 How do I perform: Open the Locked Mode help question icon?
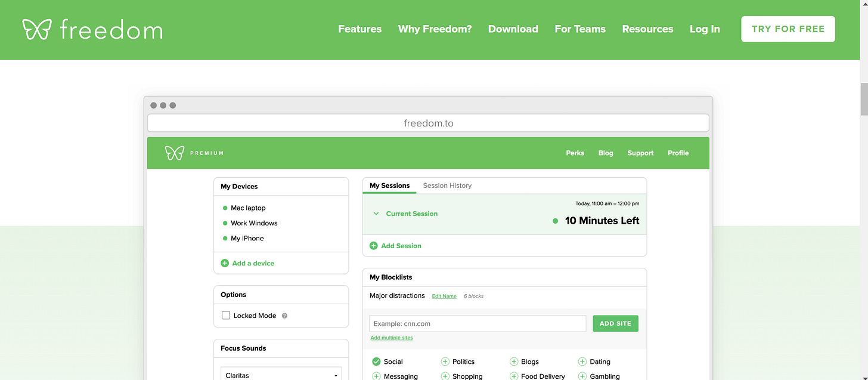pos(284,316)
